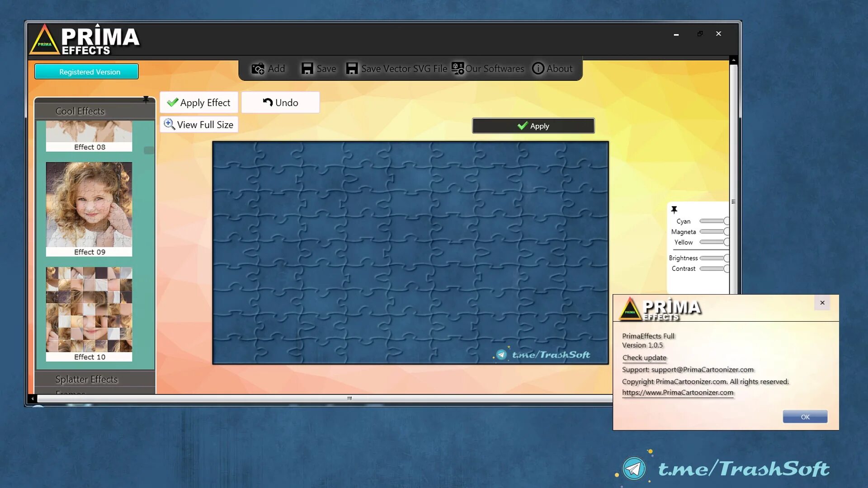The width and height of the screenshot is (868, 488).
Task: Restore down the Prima Effects window
Action: tap(700, 34)
